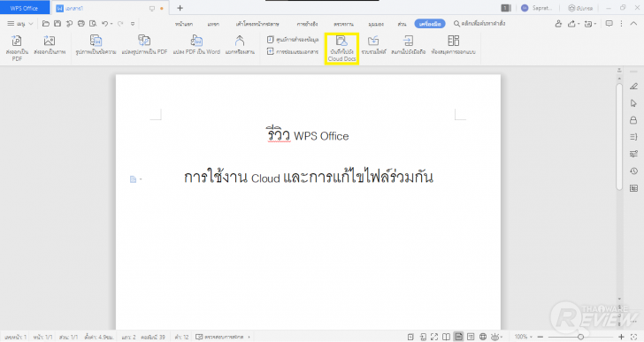Toggle the eye protection mode icon
This screenshot has width=644, height=342.
[x=494, y=337]
